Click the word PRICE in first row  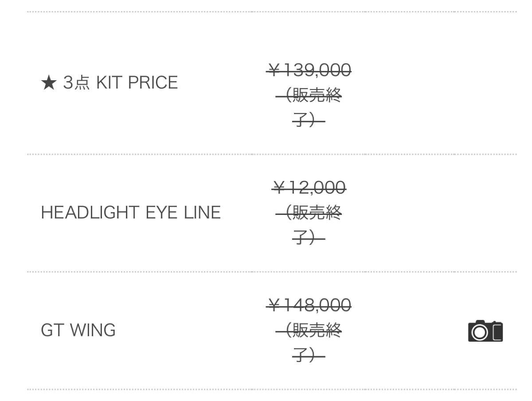point(153,83)
